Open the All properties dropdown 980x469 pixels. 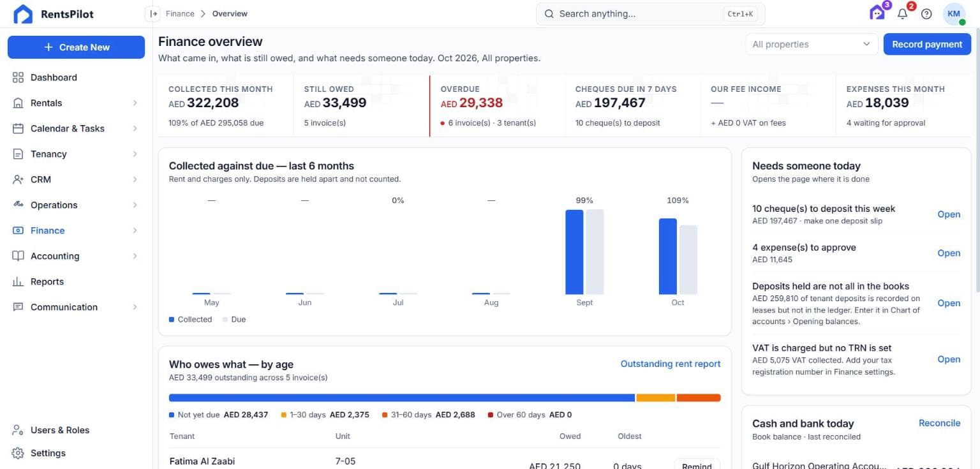point(811,44)
